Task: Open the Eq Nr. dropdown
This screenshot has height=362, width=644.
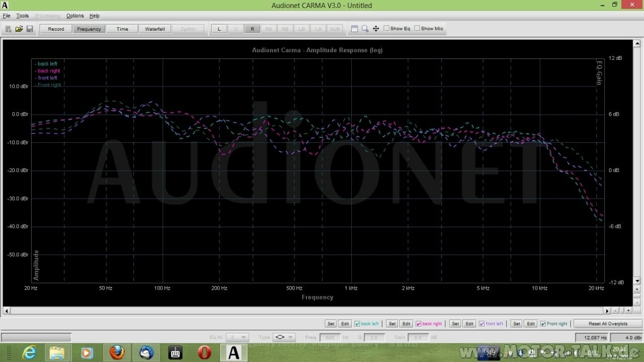Action: (237, 337)
